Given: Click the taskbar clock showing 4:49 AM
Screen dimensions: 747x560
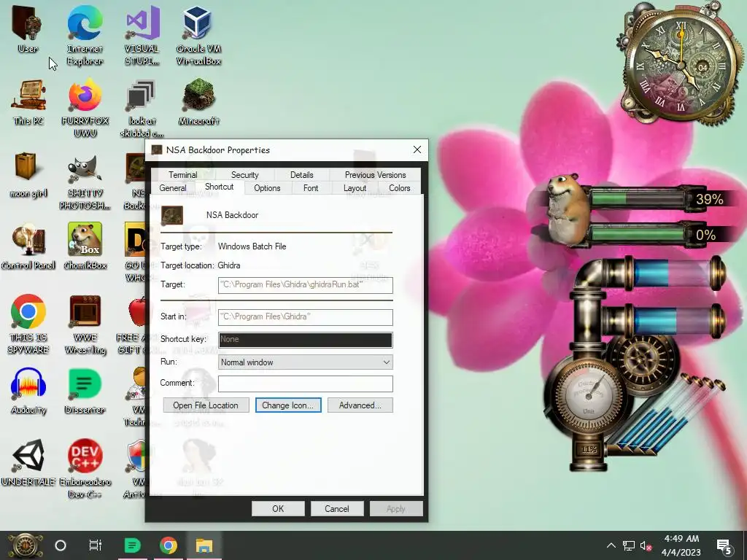Looking at the screenshot, I should pos(681,545).
